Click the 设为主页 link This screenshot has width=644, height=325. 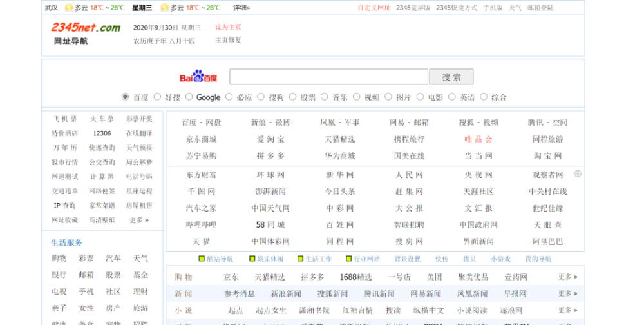tap(228, 27)
